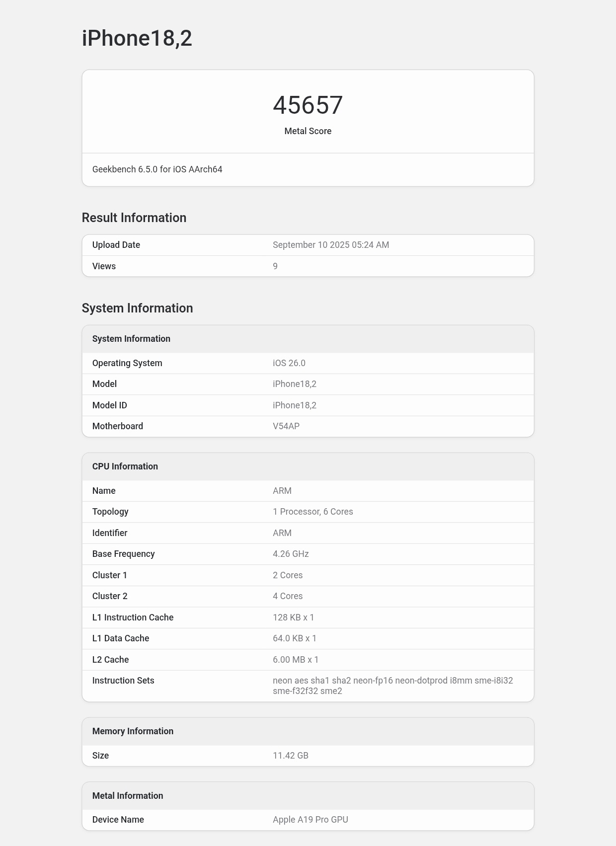Click the Motherboard value V54AP

pyautogui.click(x=286, y=426)
